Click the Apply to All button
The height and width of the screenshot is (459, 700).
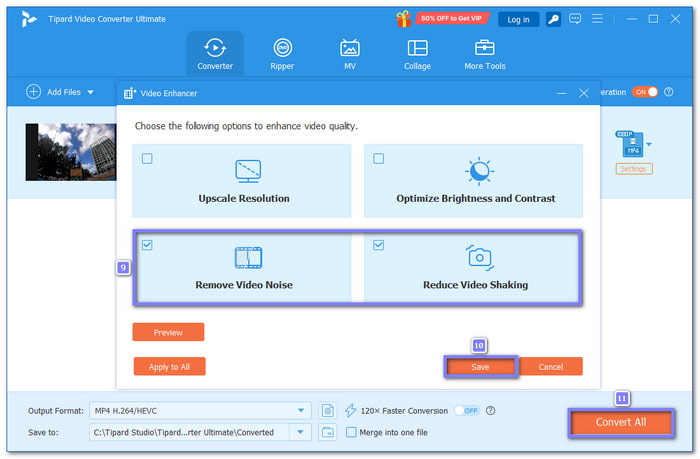coord(169,367)
